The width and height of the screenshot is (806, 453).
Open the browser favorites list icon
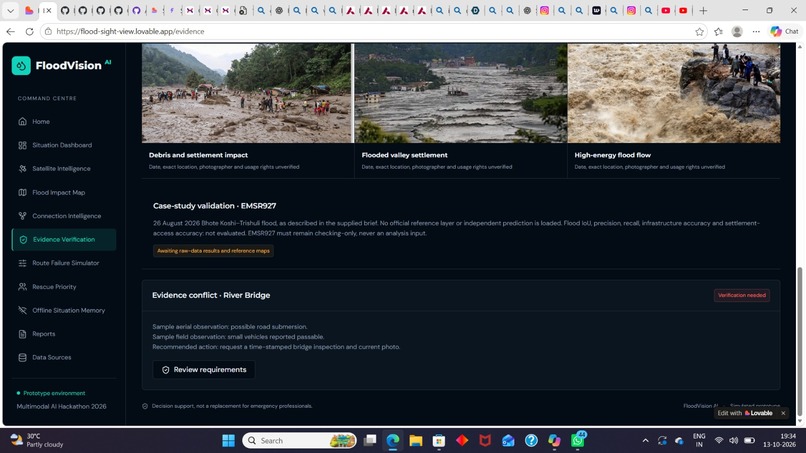(x=719, y=31)
